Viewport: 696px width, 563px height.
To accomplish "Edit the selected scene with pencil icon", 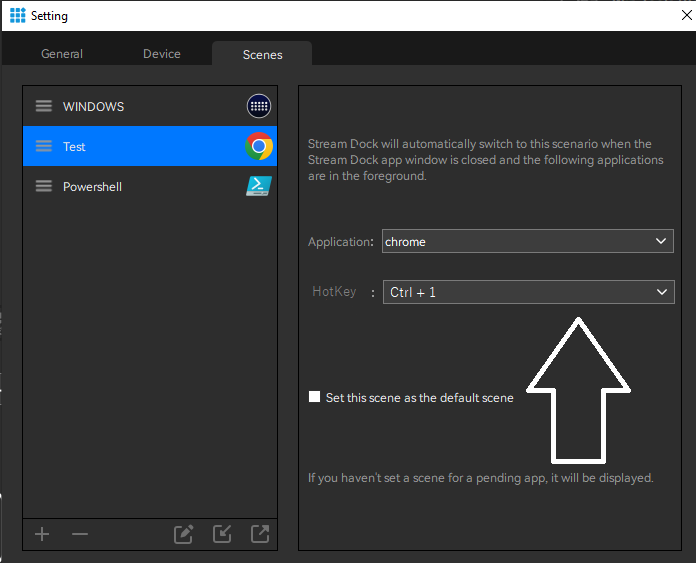I will click(183, 534).
